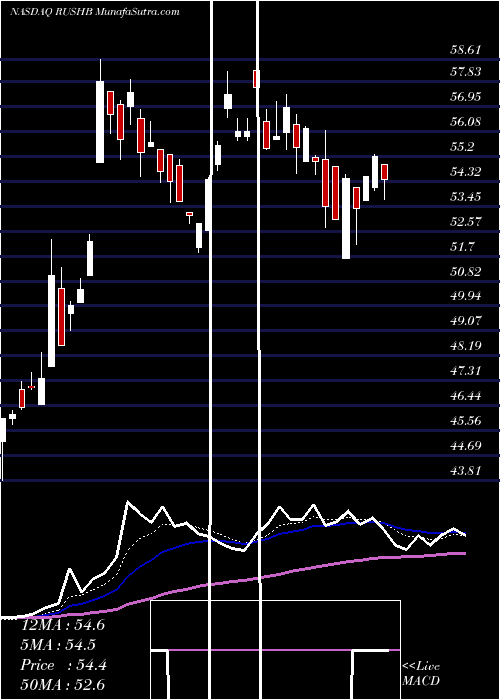Click the 56.95 price label

click(465, 96)
